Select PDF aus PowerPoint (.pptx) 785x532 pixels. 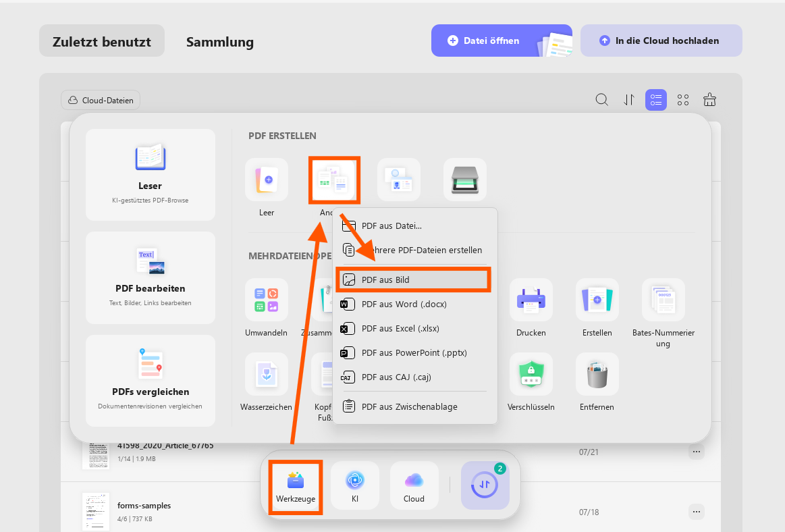click(415, 352)
